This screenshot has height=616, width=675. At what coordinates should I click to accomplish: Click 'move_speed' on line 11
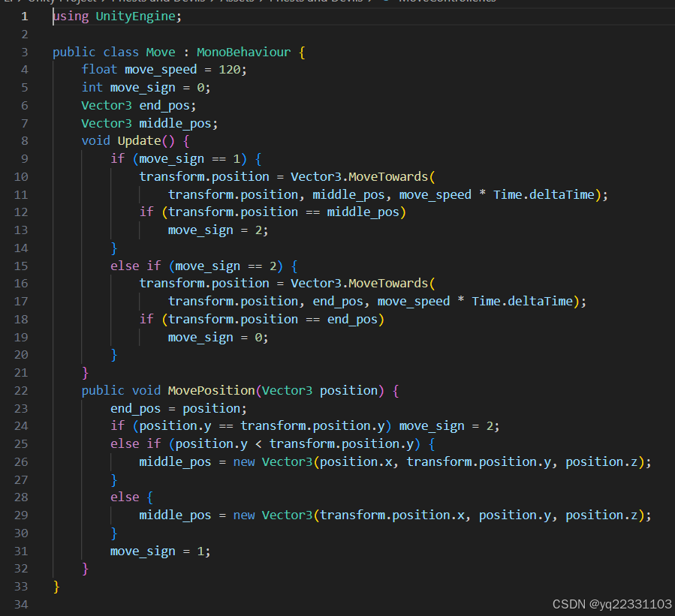coord(435,194)
